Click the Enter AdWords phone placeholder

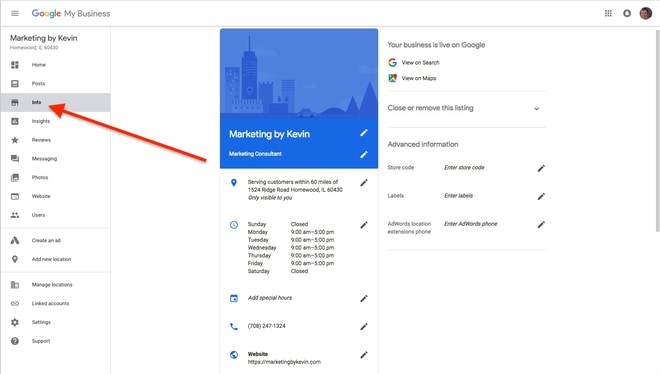(x=471, y=224)
